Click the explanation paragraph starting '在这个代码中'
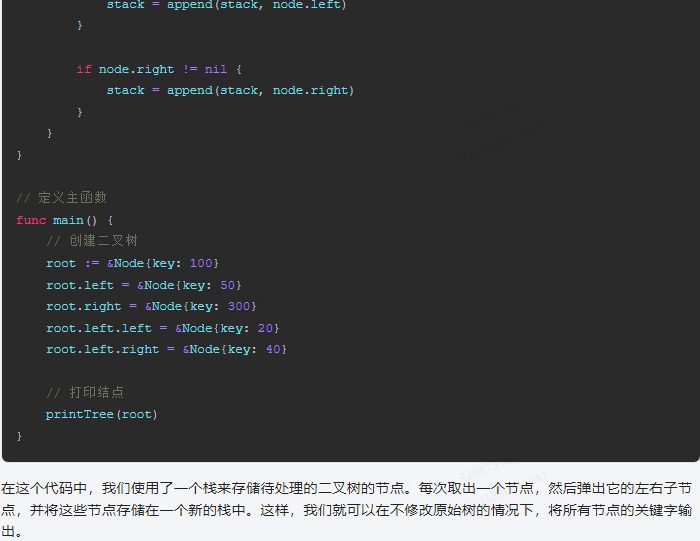 pyautogui.click(x=346, y=510)
